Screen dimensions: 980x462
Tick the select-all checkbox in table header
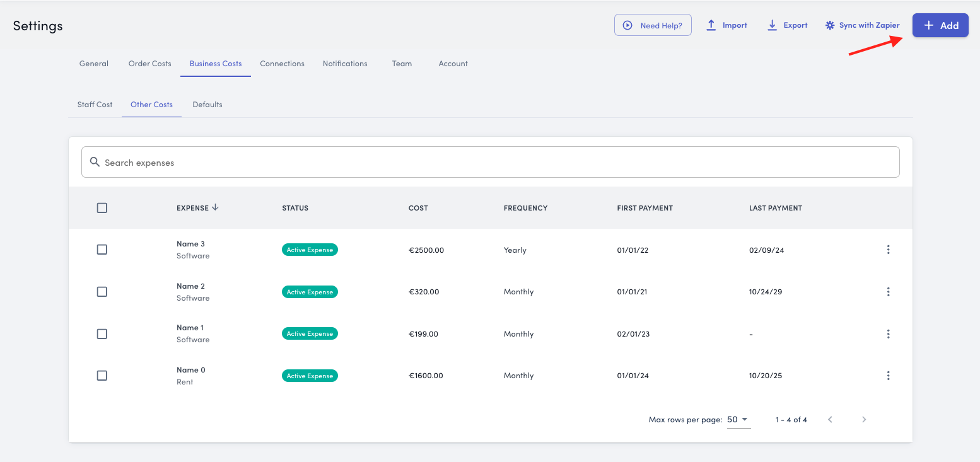102,208
